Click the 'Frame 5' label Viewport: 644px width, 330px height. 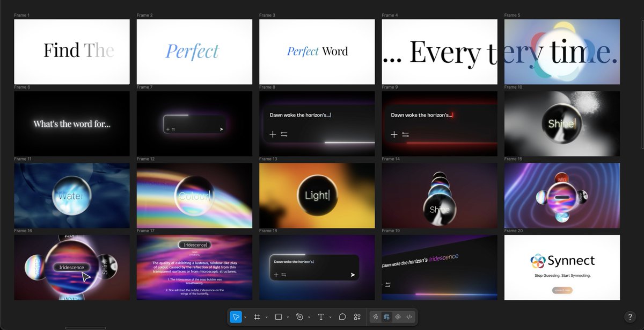(512, 15)
